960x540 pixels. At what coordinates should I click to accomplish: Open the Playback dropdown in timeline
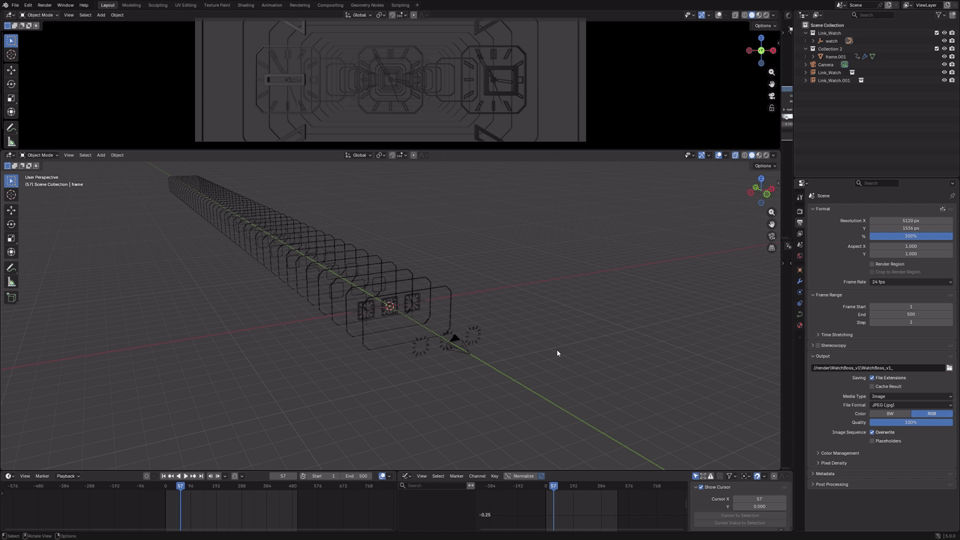click(67, 476)
